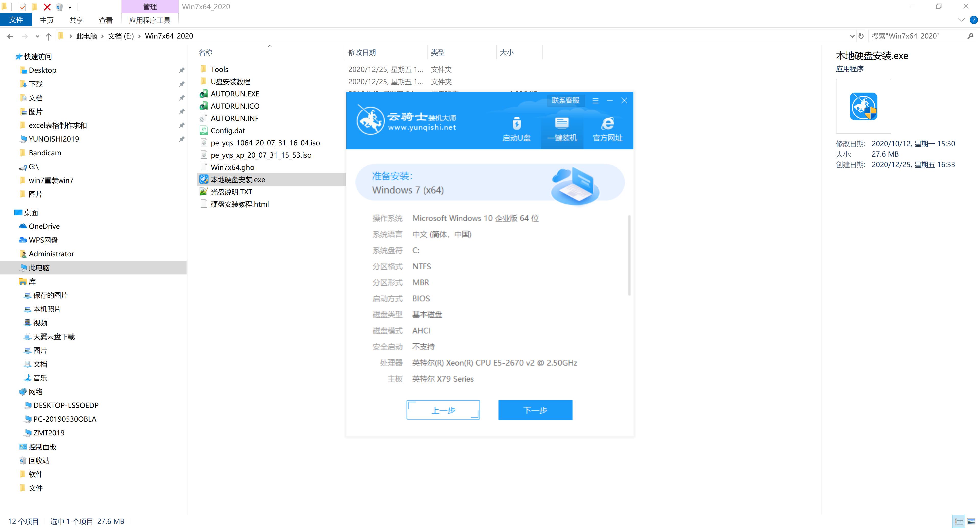
Task: Select 共享 menu in ribbon
Action: point(76,20)
